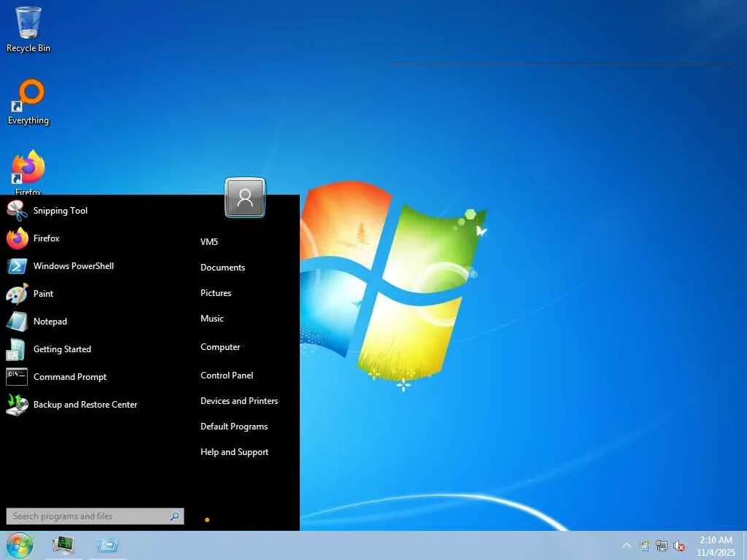
Task: Click the Getting Started icon
Action: [16, 349]
